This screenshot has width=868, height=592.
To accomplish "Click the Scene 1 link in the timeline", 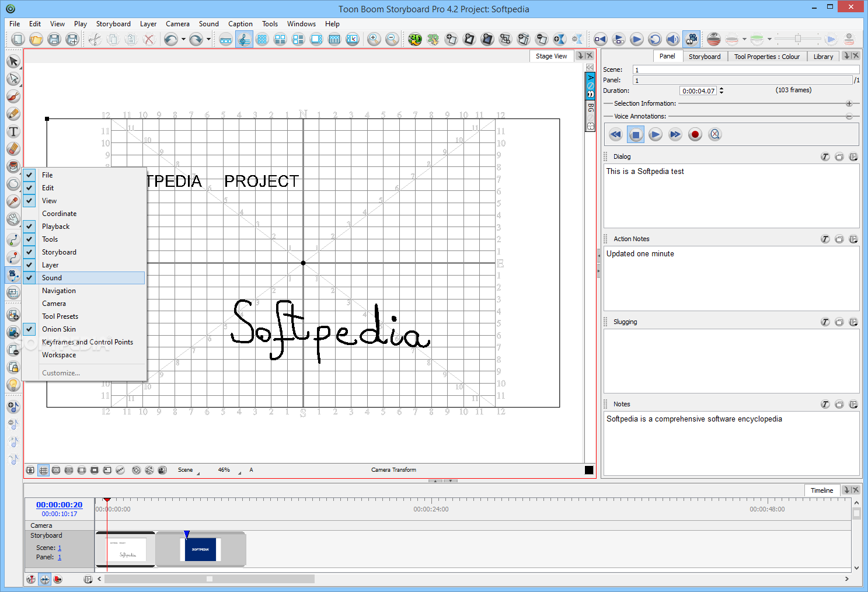I will click(x=60, y=548).
